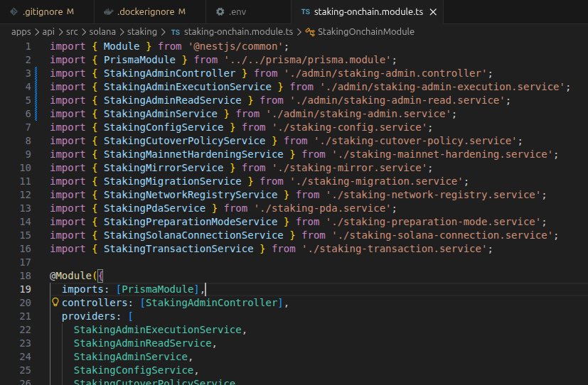Click the class symbol icon in breadcrumb
The width and height of the screenshot is (588, 385).
click(x=310, y=32)
